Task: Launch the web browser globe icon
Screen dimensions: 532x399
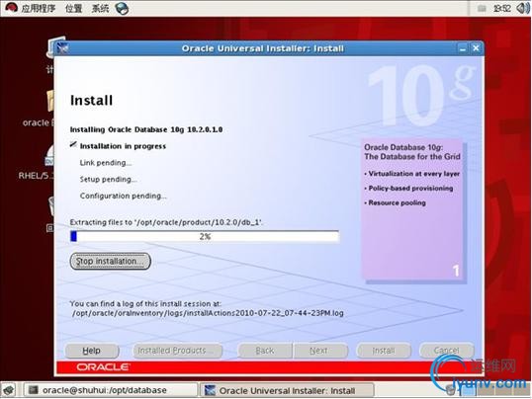Action: point(122,8)
